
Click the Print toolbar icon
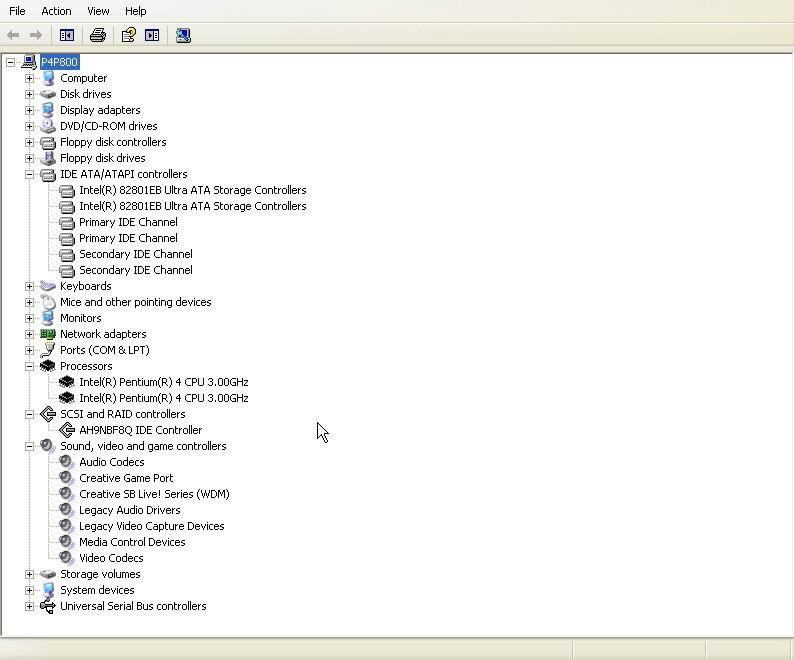(98, 35)
